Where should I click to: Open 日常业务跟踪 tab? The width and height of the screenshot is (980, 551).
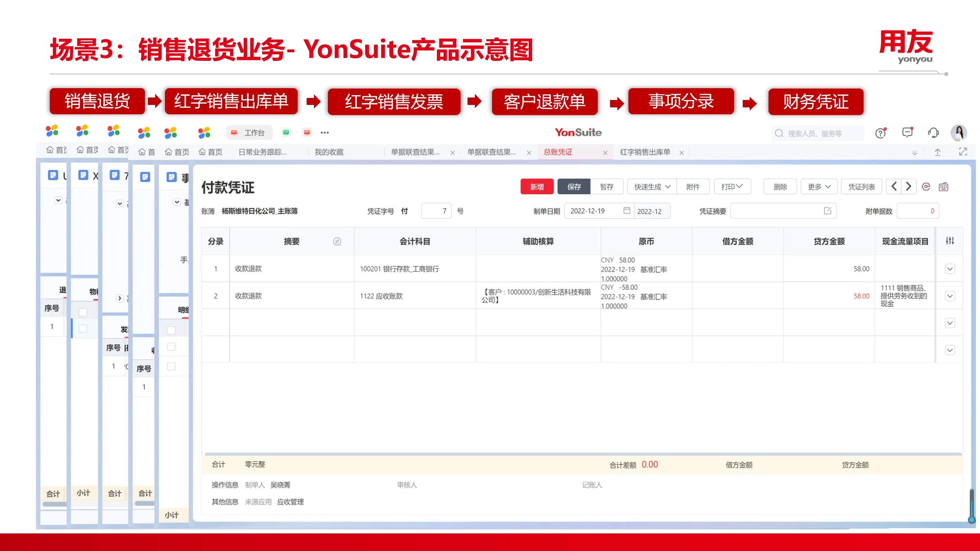point(263,152)
